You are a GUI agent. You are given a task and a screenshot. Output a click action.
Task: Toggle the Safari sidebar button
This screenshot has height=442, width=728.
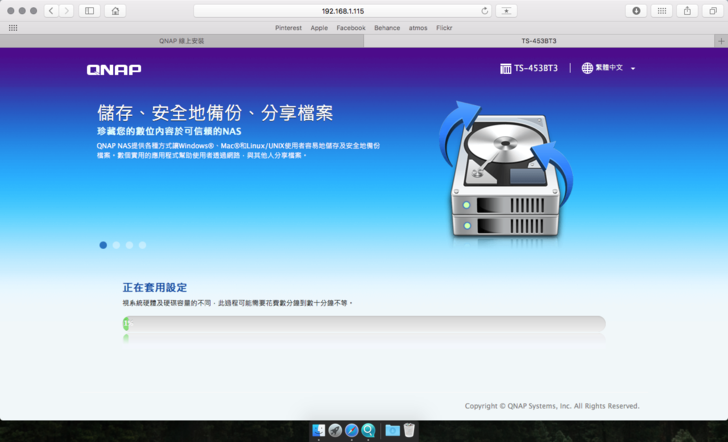point(89,10)
